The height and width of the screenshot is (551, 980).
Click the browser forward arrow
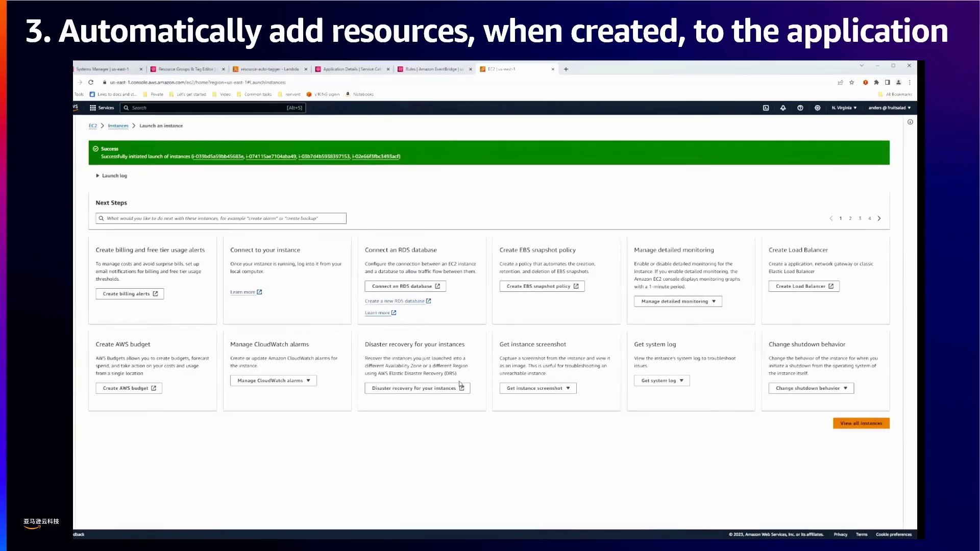click(80, 82)
